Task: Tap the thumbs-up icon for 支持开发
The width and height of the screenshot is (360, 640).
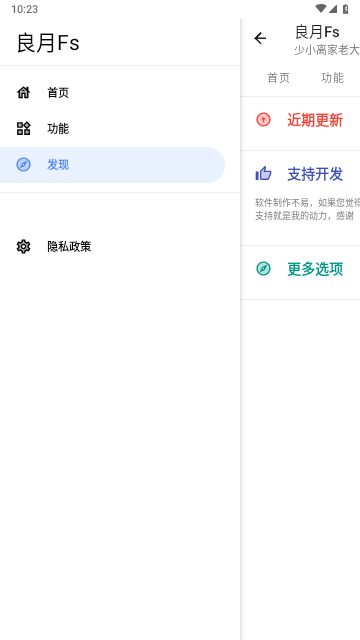Action: click(263, 174)
